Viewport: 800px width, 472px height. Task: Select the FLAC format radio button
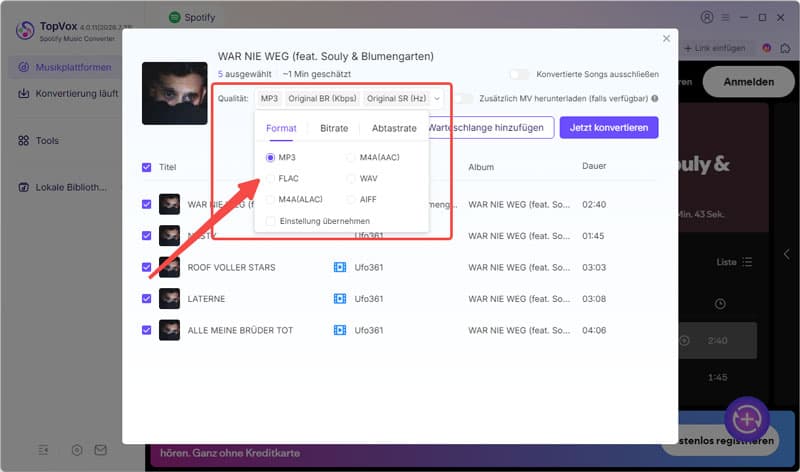[270, 179]
